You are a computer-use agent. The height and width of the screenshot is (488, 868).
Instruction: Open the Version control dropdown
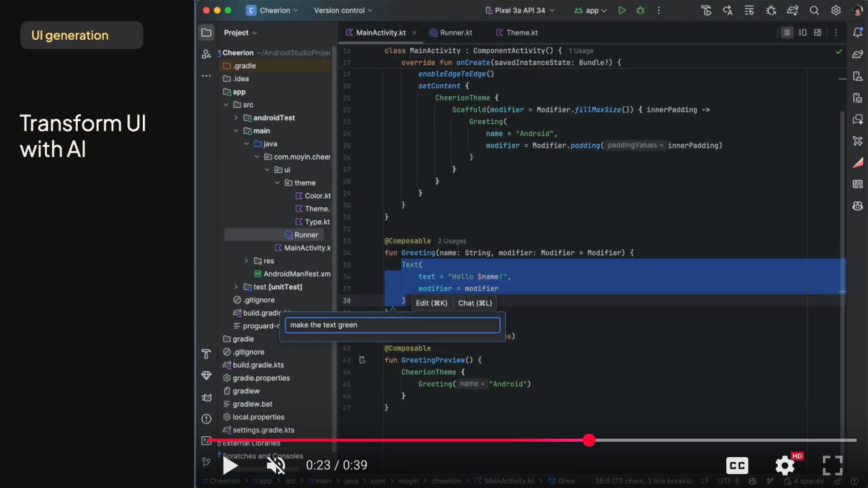(x=342, y=10)
